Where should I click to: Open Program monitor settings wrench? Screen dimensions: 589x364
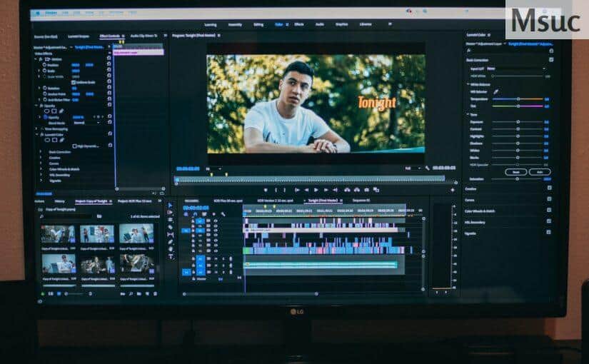(427, 168)
